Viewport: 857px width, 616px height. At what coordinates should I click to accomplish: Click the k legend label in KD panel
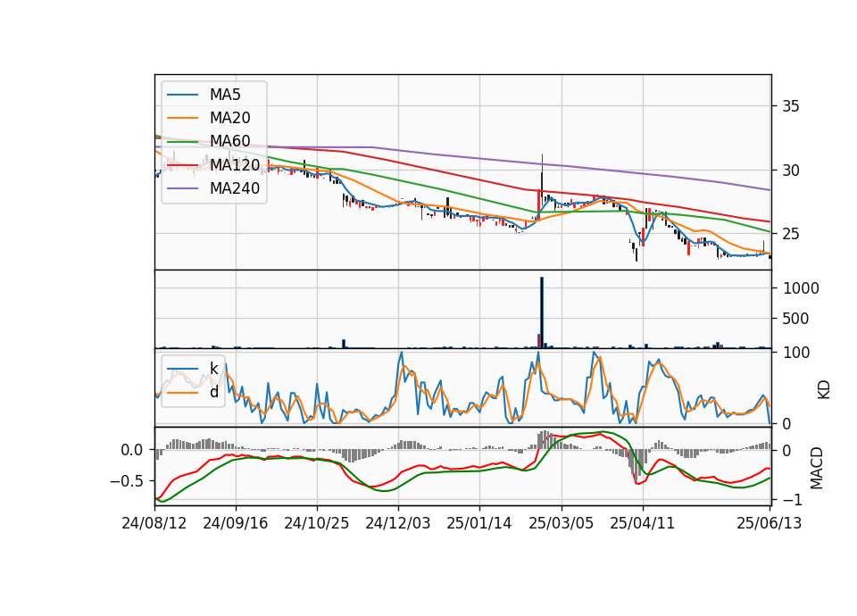[214, 368]
